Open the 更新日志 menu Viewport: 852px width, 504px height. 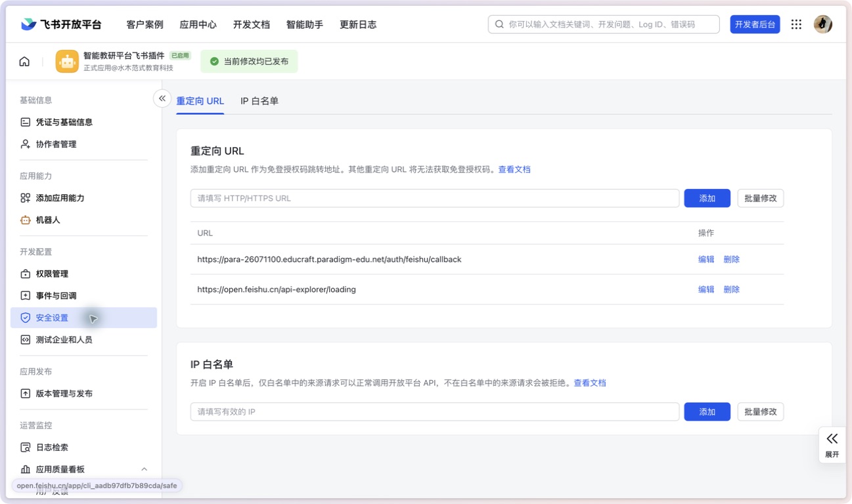[x=357, y=24]
